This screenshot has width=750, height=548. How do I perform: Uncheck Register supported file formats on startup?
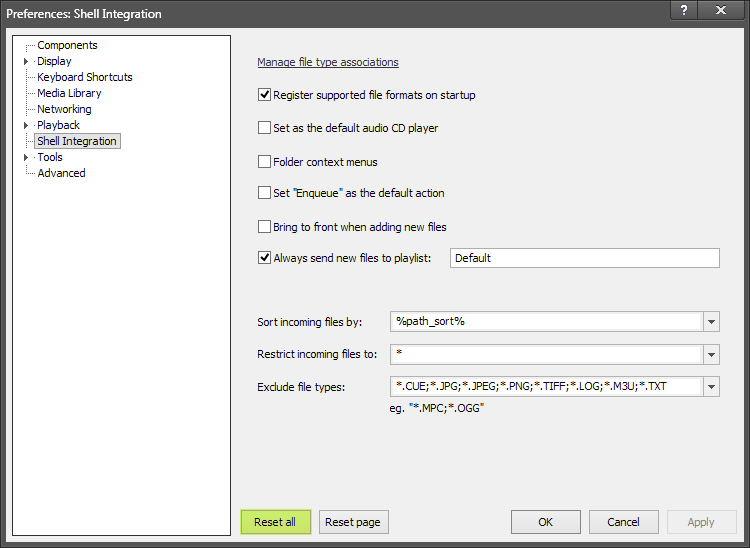pyautogui.click(x=265, y=95)
